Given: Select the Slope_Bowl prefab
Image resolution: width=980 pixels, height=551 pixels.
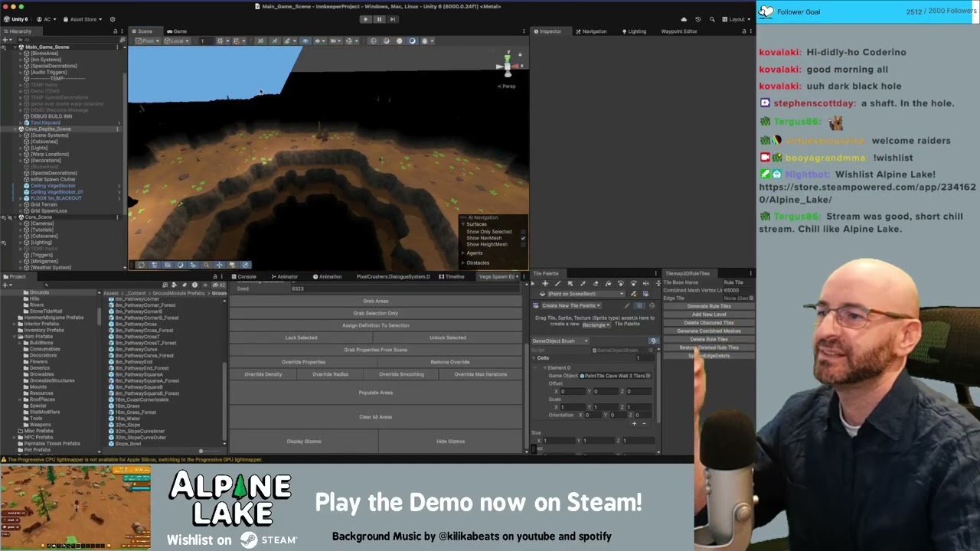Looking at the screenshot, I should click(127, 444).
